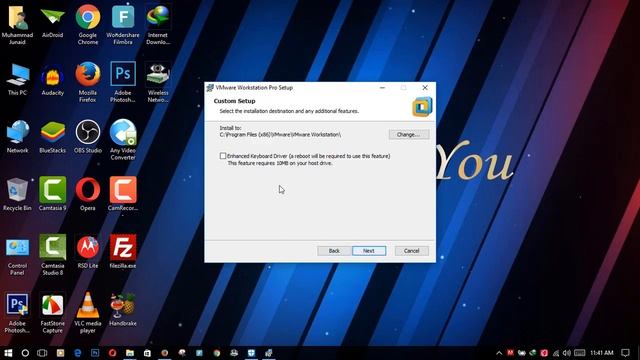Open the Windows Start menu
Viewport: 640px width, 360px height.
click(x=8, y=353)
